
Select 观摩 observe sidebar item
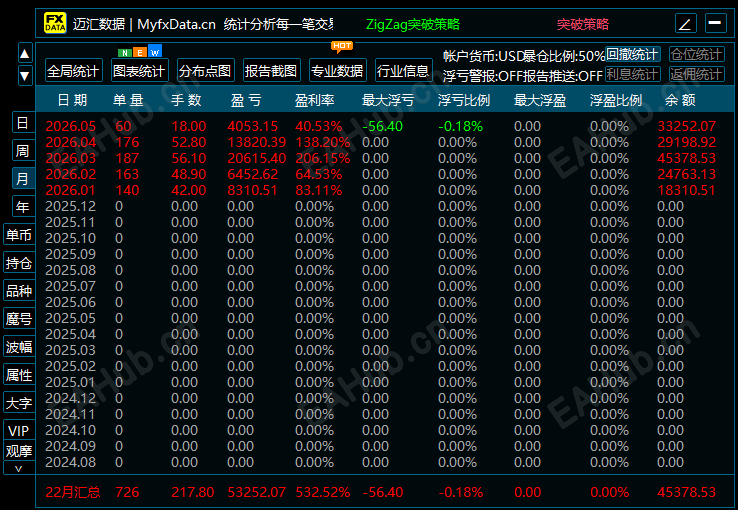(19, 451)
